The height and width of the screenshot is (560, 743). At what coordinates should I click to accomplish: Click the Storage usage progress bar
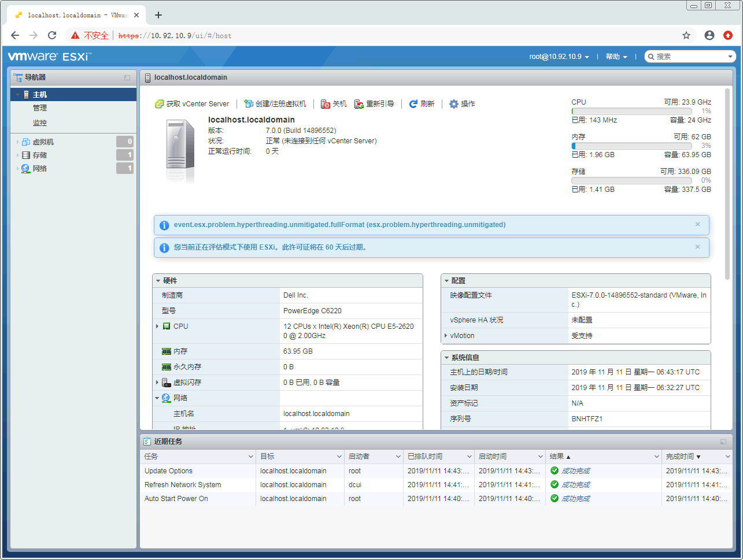click(631, 180)
